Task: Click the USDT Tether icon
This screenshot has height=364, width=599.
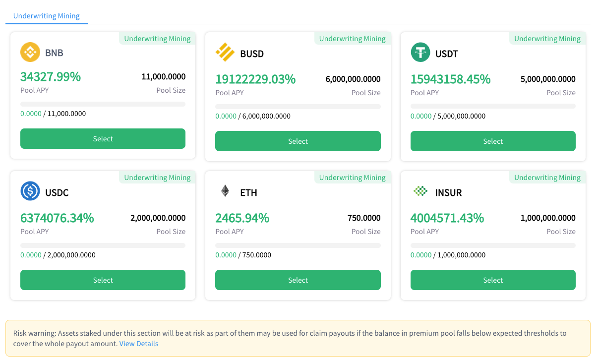Action: click(x=420, y=52)
